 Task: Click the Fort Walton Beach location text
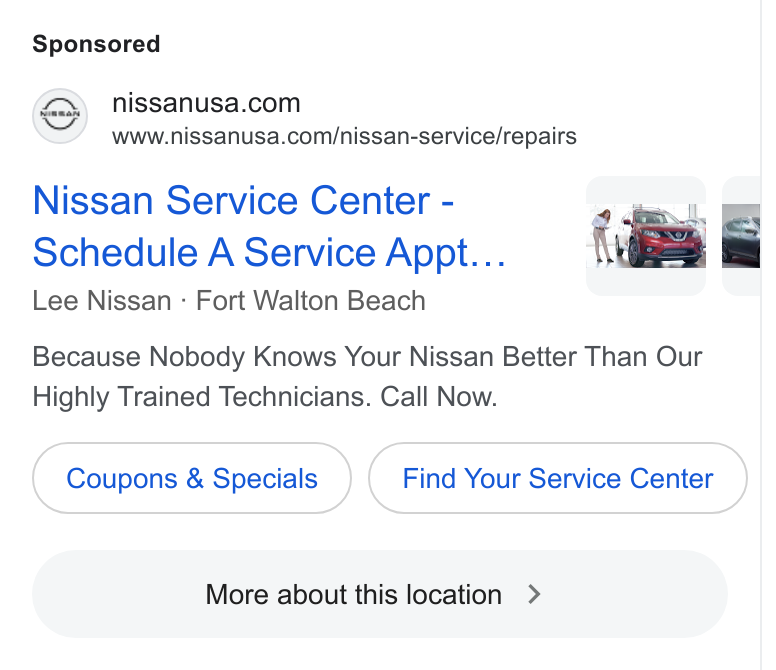[311, 300]
